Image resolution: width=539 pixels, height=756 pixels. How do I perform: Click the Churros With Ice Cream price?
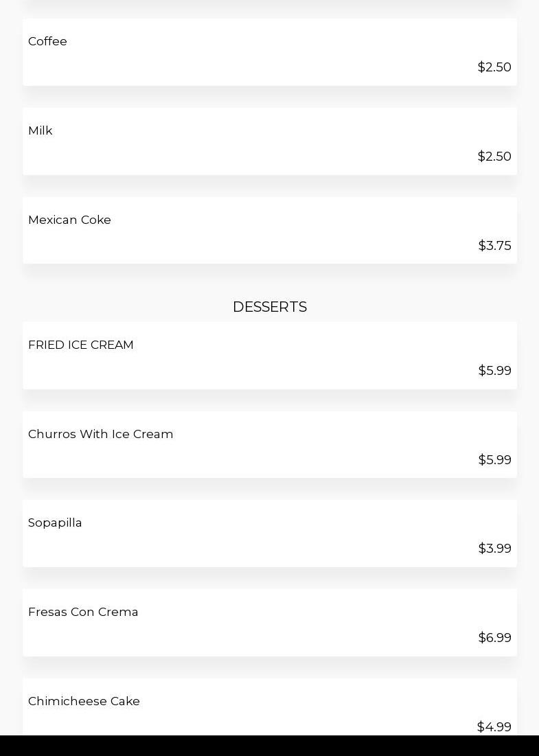point(494,460)
